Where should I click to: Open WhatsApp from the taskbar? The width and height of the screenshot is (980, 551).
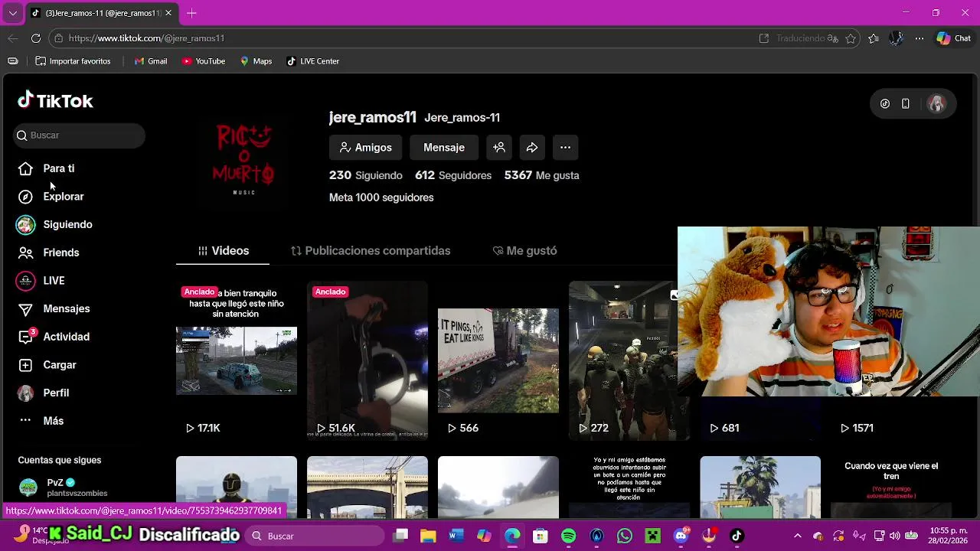624,536
